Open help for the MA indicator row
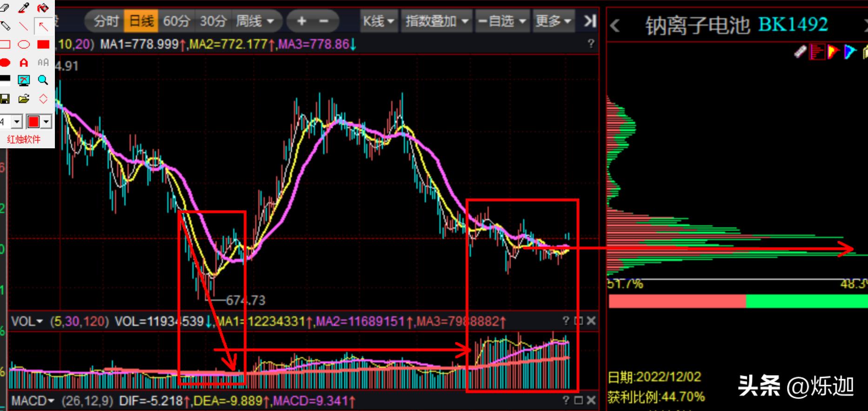This screenshot has width=868, height=411. click(x=591, y=44)
